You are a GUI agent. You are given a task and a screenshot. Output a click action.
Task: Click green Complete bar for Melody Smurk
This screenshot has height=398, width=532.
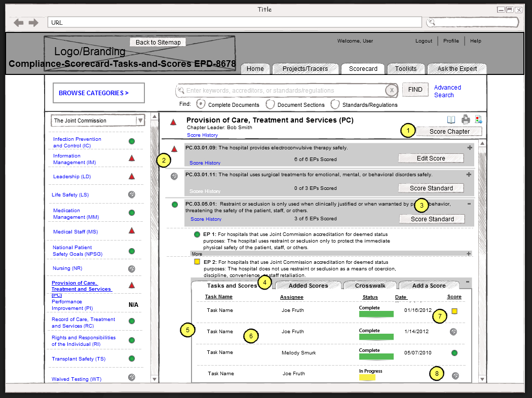pos(376,356)
